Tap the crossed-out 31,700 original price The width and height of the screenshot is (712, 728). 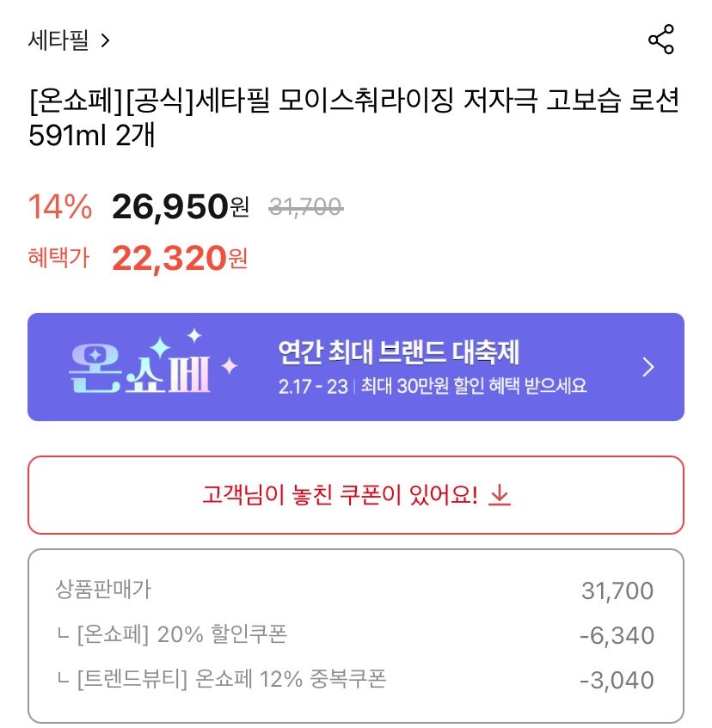click(306, 207)
